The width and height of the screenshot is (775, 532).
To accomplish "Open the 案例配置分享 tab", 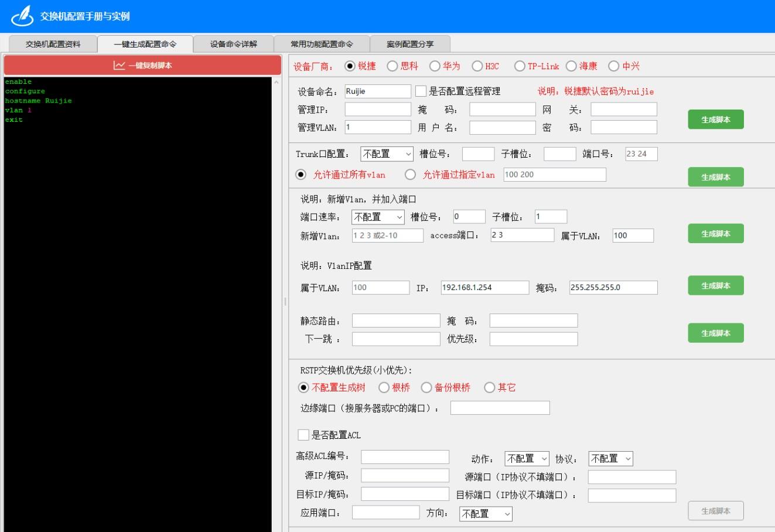I will (410, 44).
